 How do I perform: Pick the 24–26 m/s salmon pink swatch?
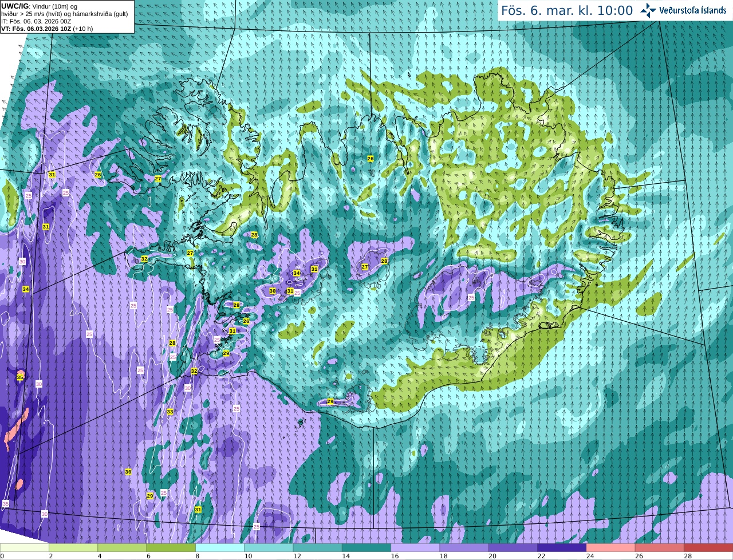611,548
